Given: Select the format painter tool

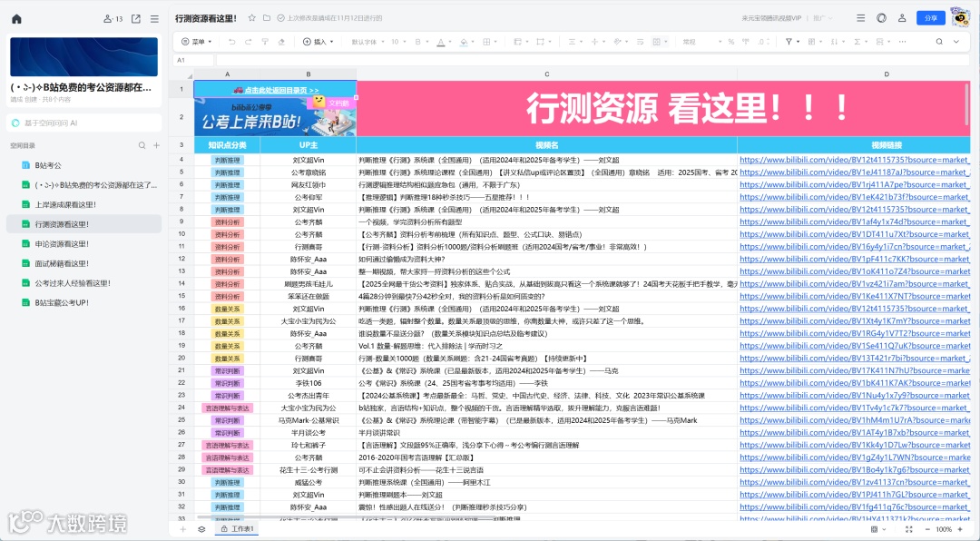Looking at the screenshot, I should (x=265, y=42).
